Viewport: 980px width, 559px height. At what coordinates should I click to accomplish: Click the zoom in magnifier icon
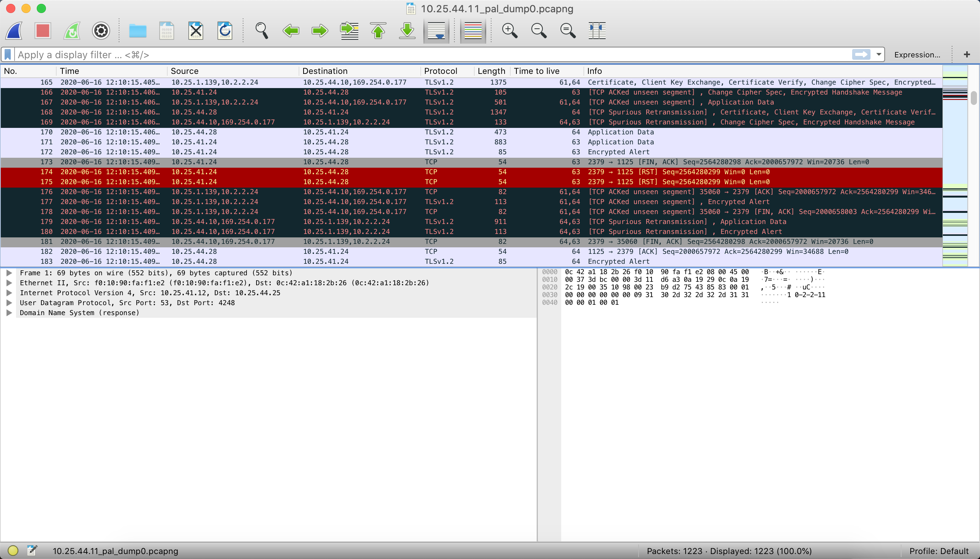point(510,31)
